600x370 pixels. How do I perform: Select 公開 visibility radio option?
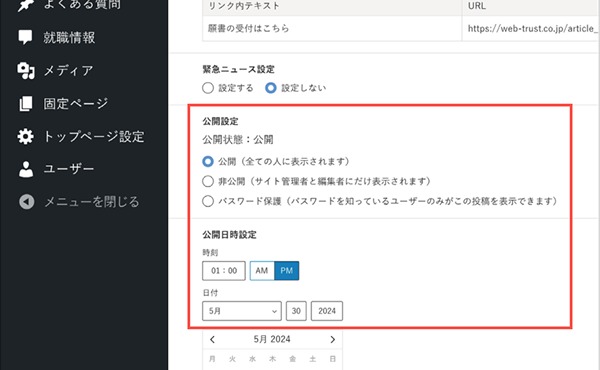[x=208, y=161]
